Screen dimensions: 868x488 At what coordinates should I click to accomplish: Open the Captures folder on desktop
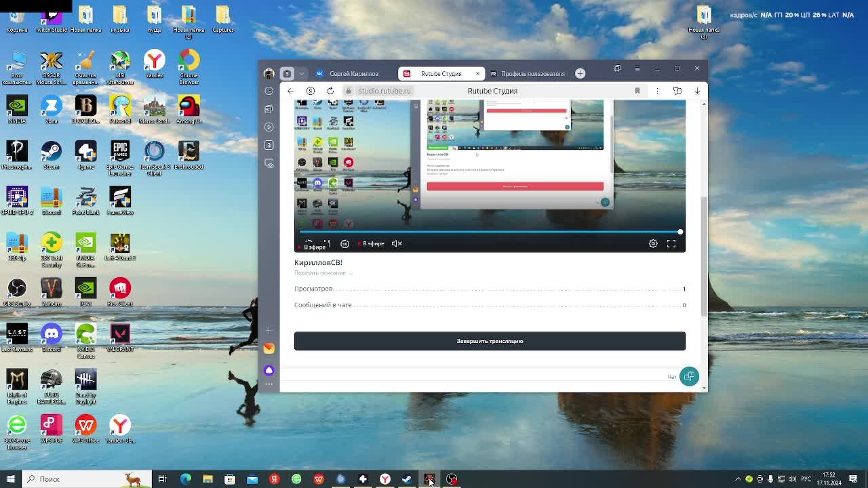(x=223, y=19)
